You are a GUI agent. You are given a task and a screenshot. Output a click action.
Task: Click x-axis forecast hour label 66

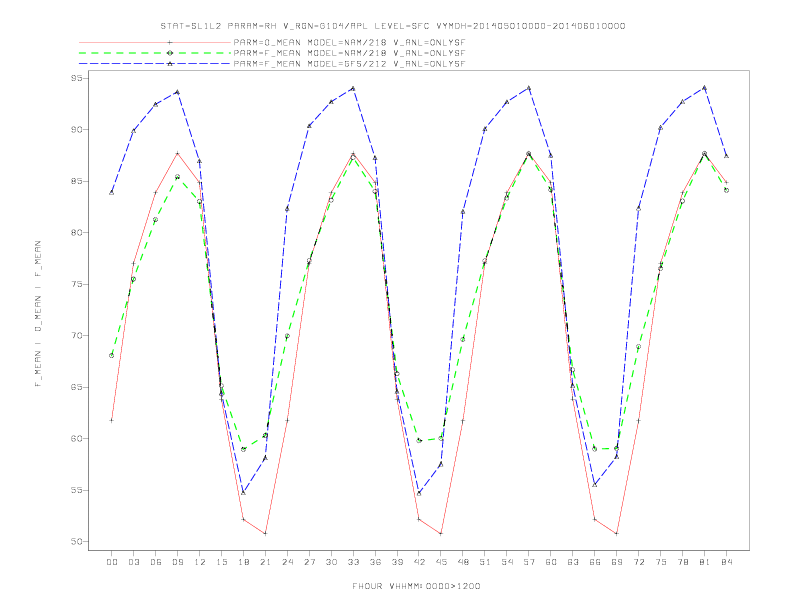(595, 562)
